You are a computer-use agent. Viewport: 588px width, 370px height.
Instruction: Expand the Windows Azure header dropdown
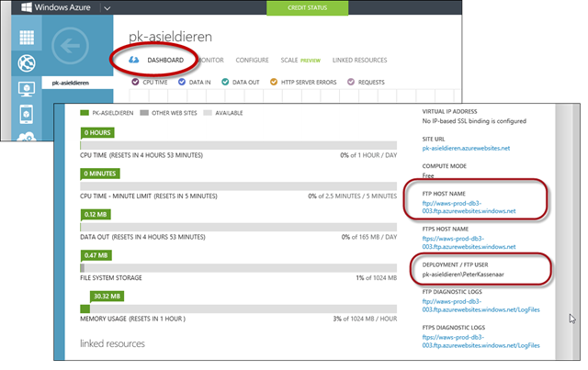pyautogui.click(x=107, y=8)
